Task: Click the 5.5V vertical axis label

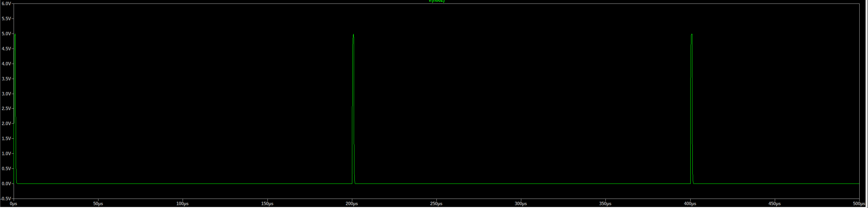Action: click(6, 19)
